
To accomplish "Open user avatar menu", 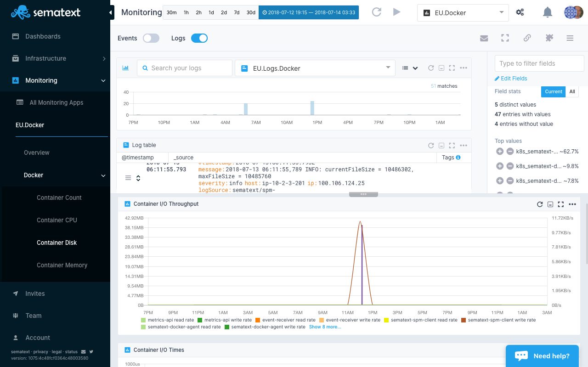I will click(x=574, y=12).
